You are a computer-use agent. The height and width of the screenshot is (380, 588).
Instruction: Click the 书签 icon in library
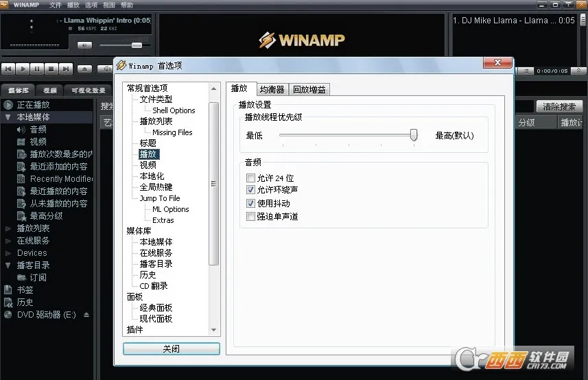tap(8, 289)
